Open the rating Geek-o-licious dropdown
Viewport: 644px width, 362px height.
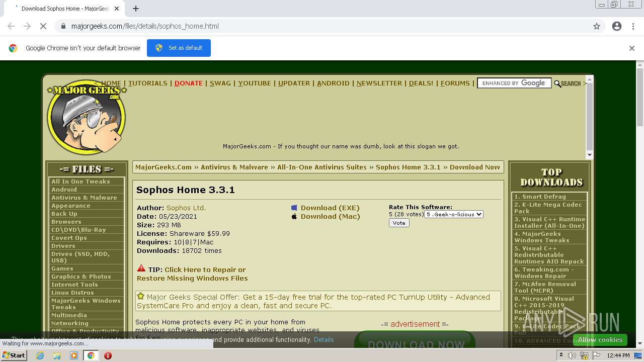pyautogui.click(x=454, y=214)
